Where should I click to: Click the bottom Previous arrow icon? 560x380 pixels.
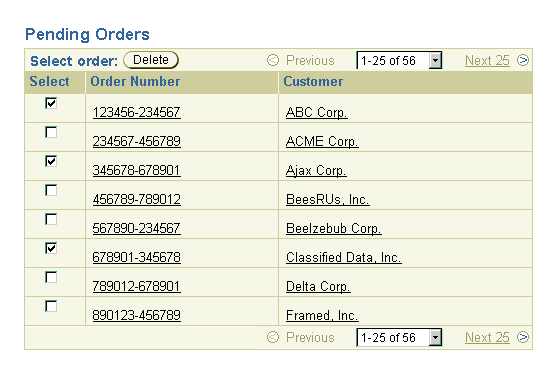point(273,337)
